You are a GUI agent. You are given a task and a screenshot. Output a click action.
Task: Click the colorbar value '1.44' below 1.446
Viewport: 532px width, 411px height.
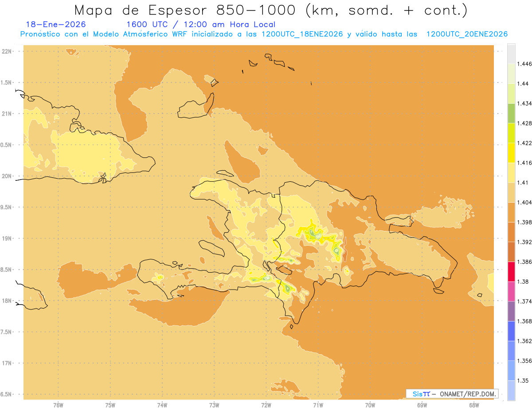[x=523, y=84]
